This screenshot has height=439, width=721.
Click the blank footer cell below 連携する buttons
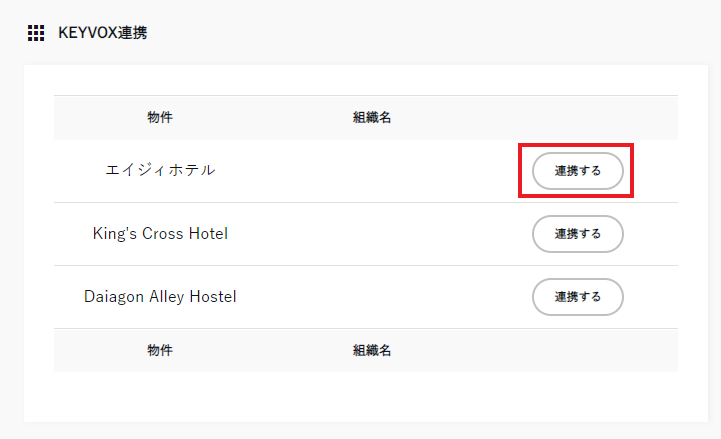(x=576, y=350)
